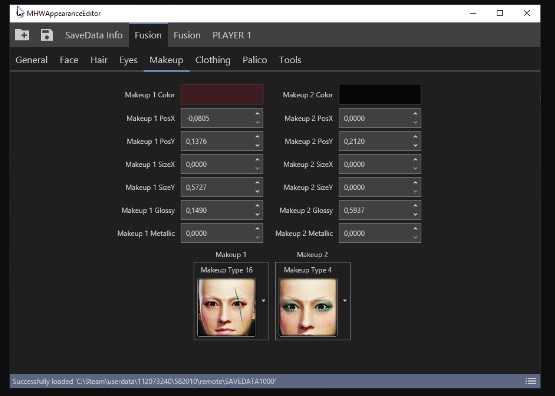Increase Makeup 2 PosX with up arrow
This screenshot has height=396, width=555.
click(x=415, y=114)
